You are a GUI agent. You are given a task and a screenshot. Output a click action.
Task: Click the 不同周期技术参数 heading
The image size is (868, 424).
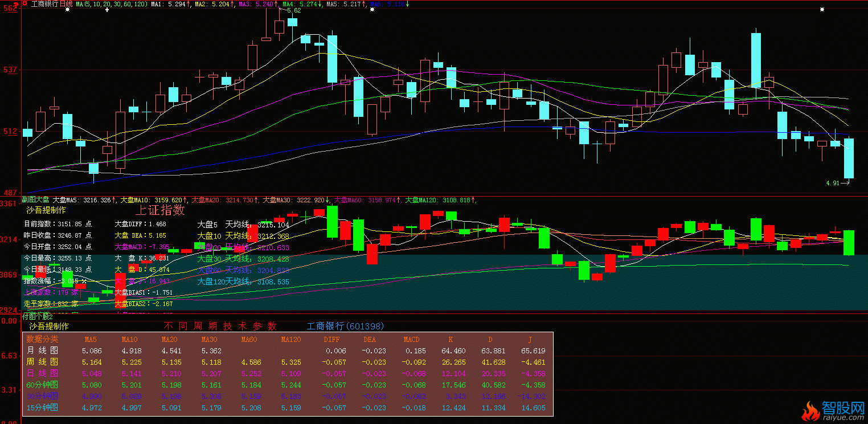tap(220, 327)
